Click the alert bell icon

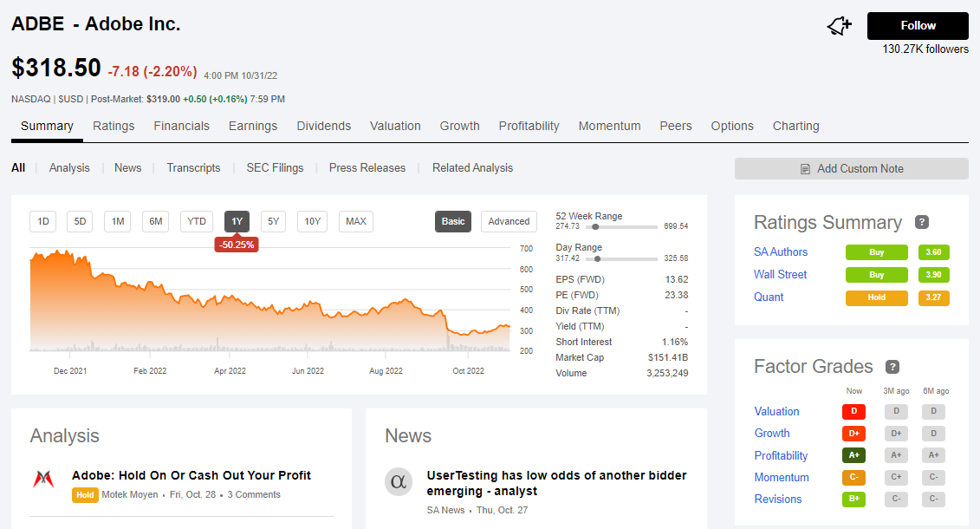[840, 26]
